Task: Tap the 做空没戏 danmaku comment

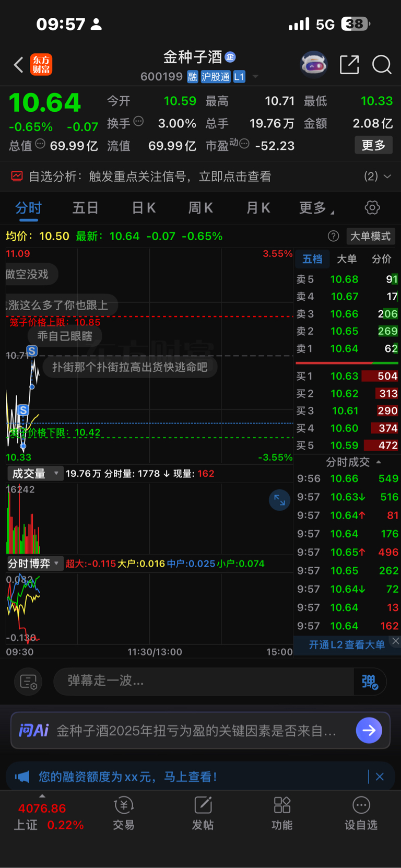Action: pos(30,274)
